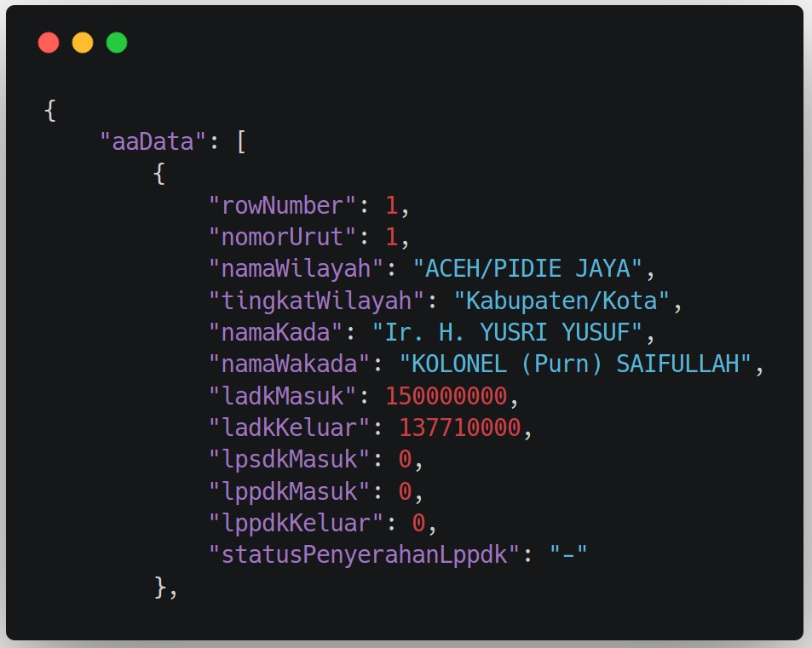Click the red traffic light circle
The image size is (812, 648).
pos(49,42)
